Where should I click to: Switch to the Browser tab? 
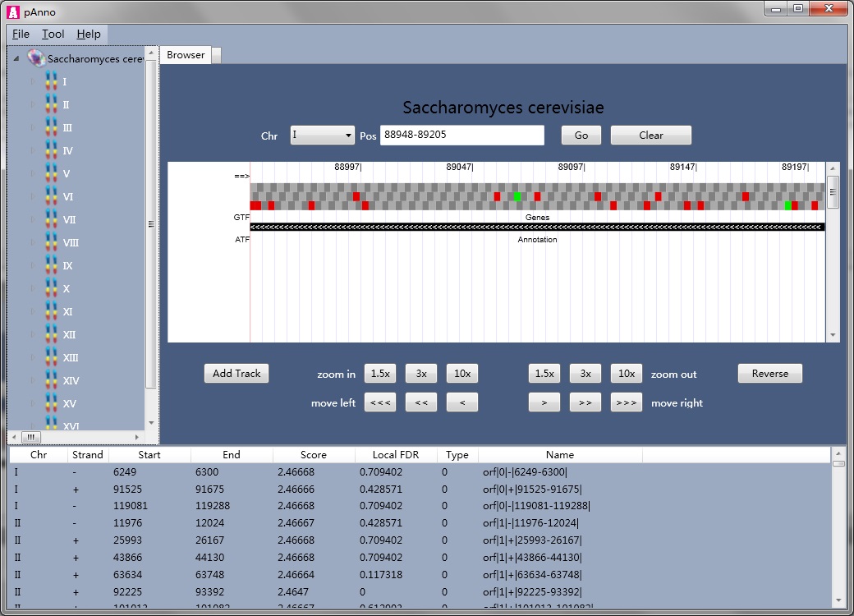(x=186, y=54)
